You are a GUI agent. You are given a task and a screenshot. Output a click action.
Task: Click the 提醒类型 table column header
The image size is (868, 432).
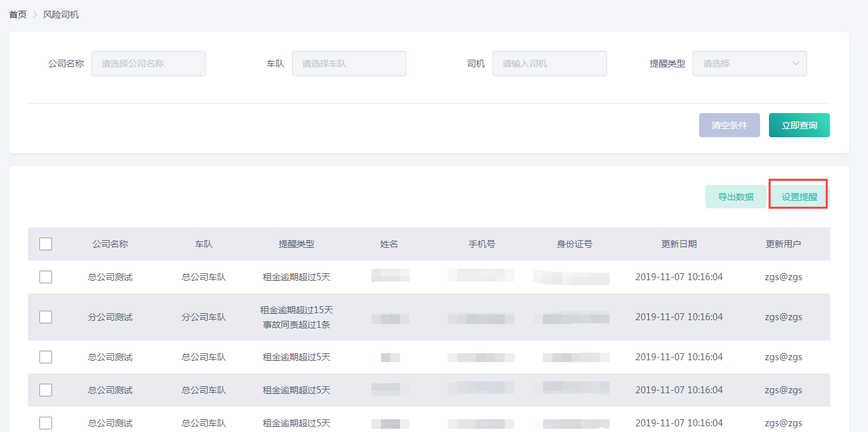(x=297, y=244)
